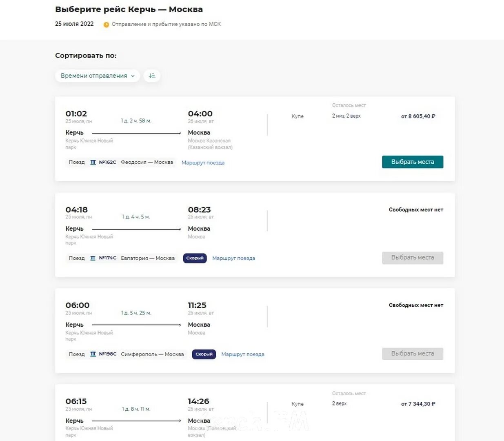504x441 pixels.
Task: Click train number №162С label
Action: [107, 163]
